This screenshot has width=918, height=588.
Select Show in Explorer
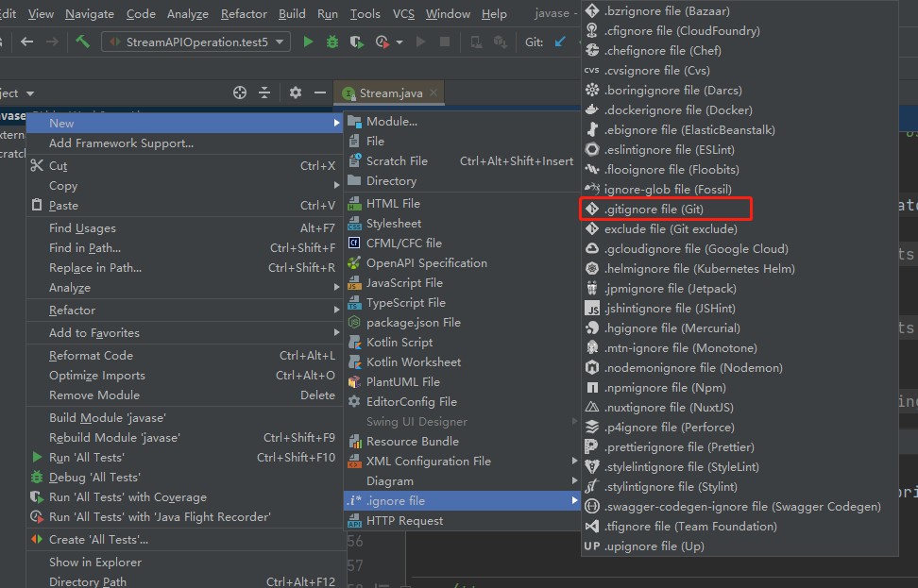point(184,562)
